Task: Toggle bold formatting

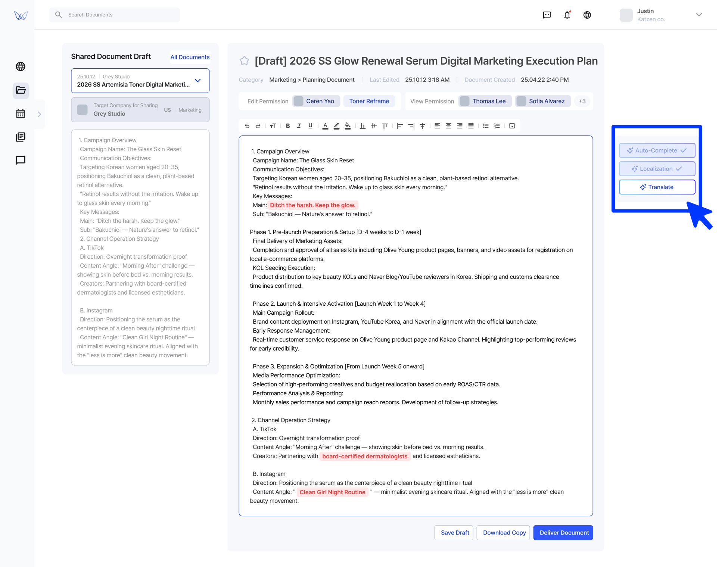Action: pos(288,126)
